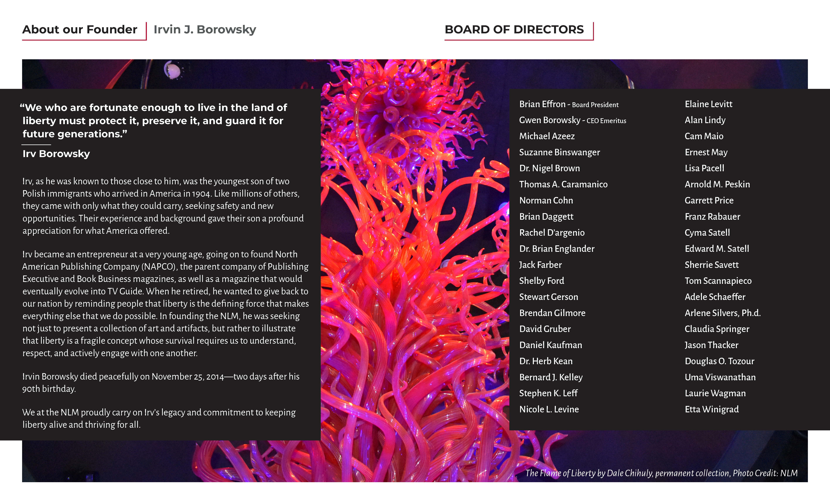830x504 pixels.
Task: Click the Flame of Liberty photo caption
Action: [661, 473]
